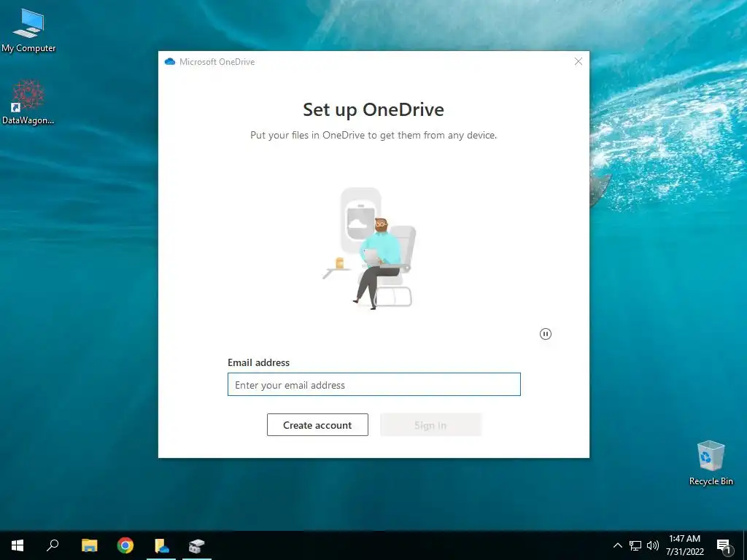Show hidden system tray icons
This screenshot has width=747, height=560.
pyautogui.click(x=617, y=545)
